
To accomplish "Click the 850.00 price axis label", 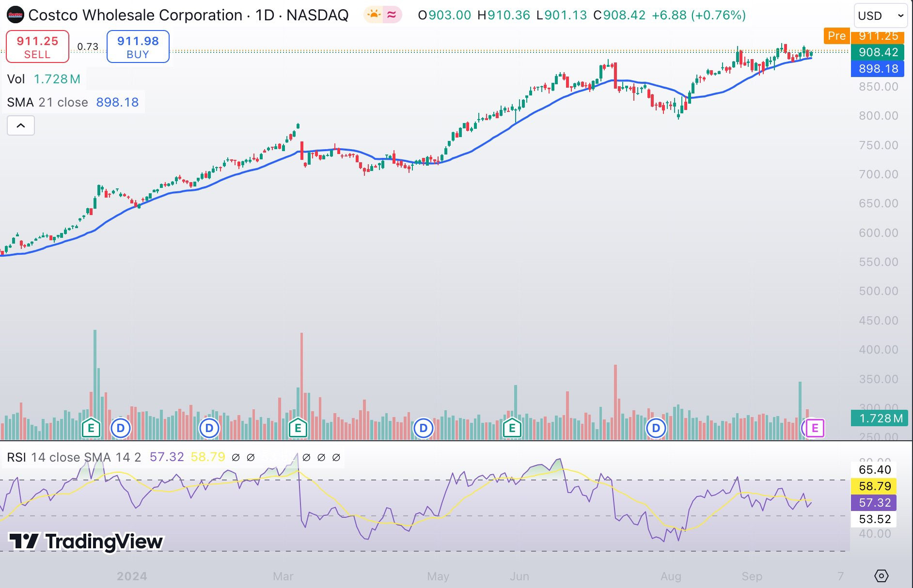I will pyautogui.click(x=879, y=87).
